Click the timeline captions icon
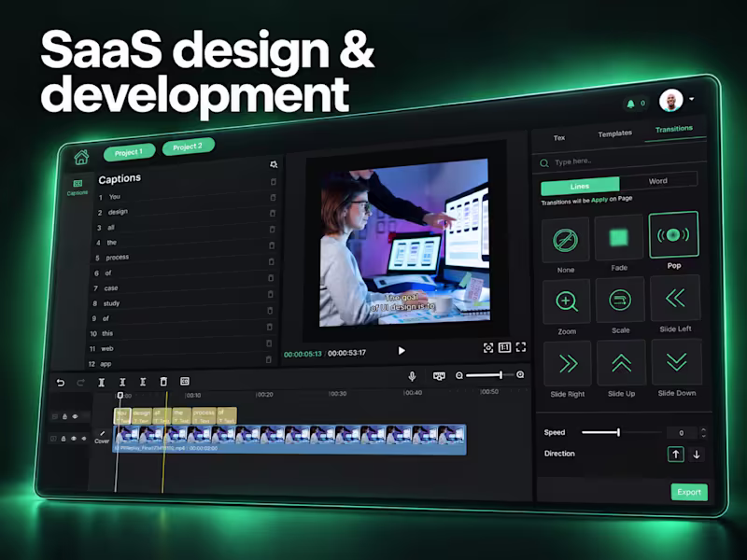Screen dimensions: 747x560 (x=185, y=381)
